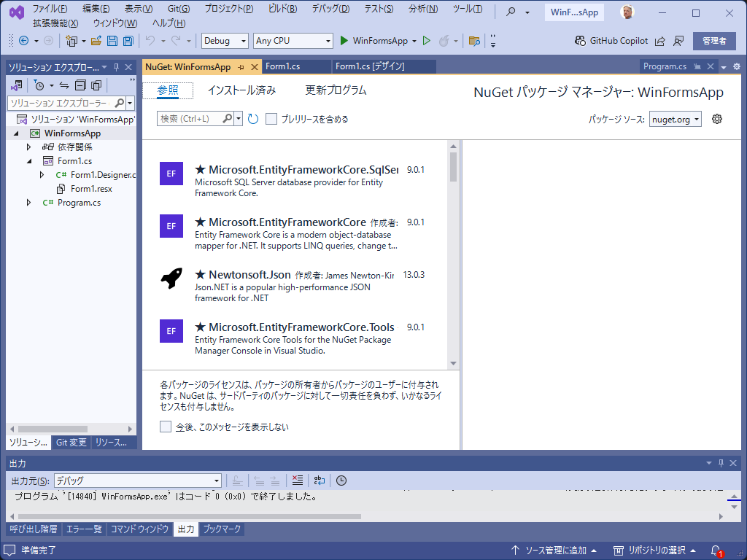Open the WinFormsApp startup target dropdown arrow
The height and width of the screenshot is (560, 747).
click(x=414, y=42)
